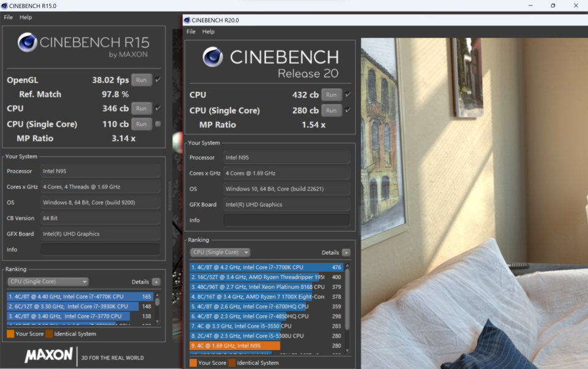Click the Ref. Match value 97.8 %
The height and width of the screenshot is (369, 588).
point(115,94)
